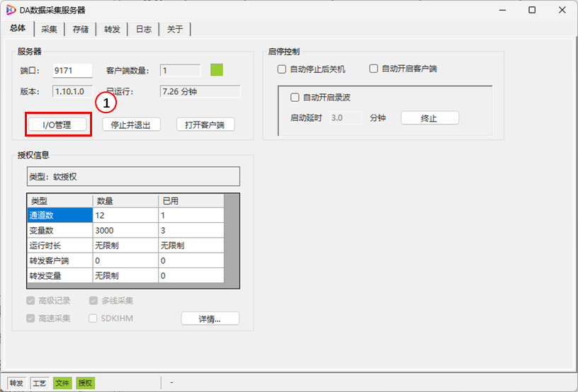Click the cell showing 3000
578x392 pixels.
click(x=125, y=231)
